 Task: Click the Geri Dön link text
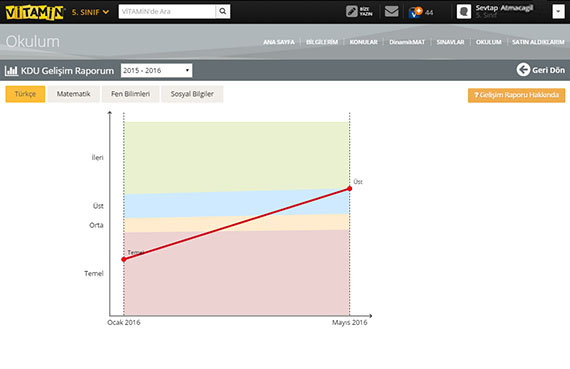549,70
